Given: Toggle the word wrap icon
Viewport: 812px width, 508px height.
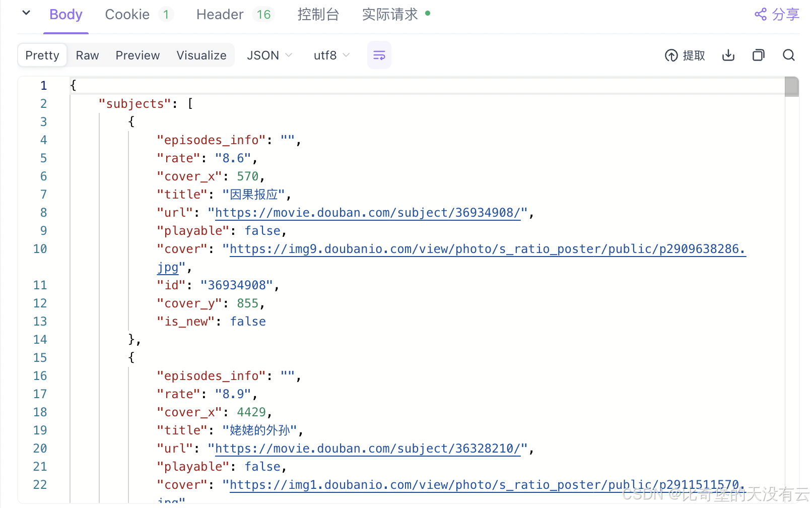Looking at the screenshot, I should tap(379, 55).
